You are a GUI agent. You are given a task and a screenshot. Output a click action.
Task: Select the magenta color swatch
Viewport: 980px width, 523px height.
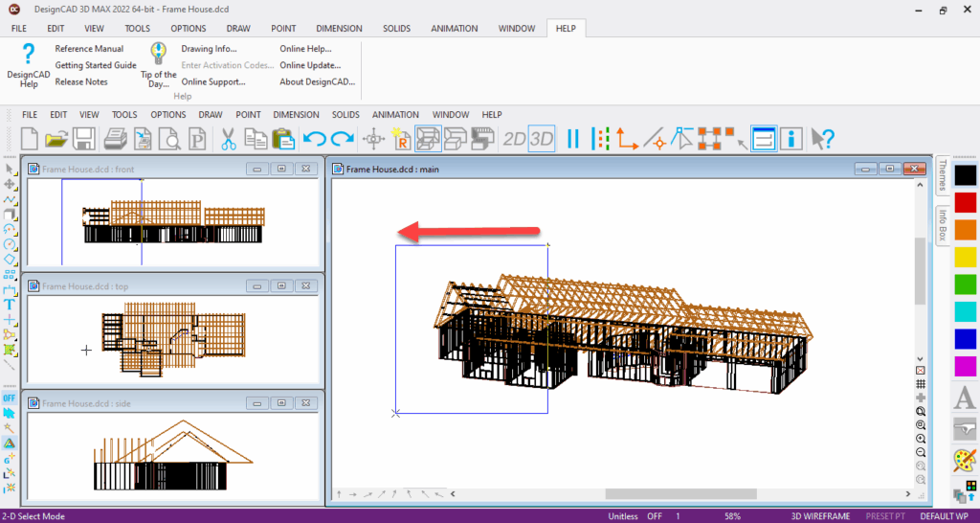[x=965, y=366]
